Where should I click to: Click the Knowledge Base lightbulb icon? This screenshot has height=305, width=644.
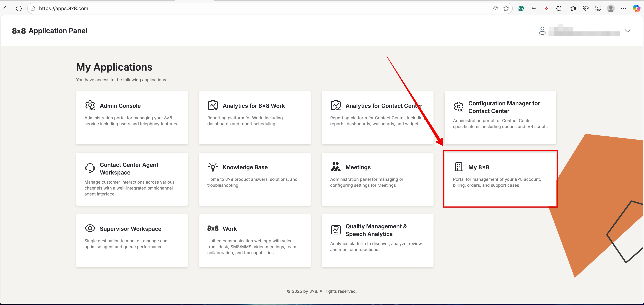click(x=213, y=167)
